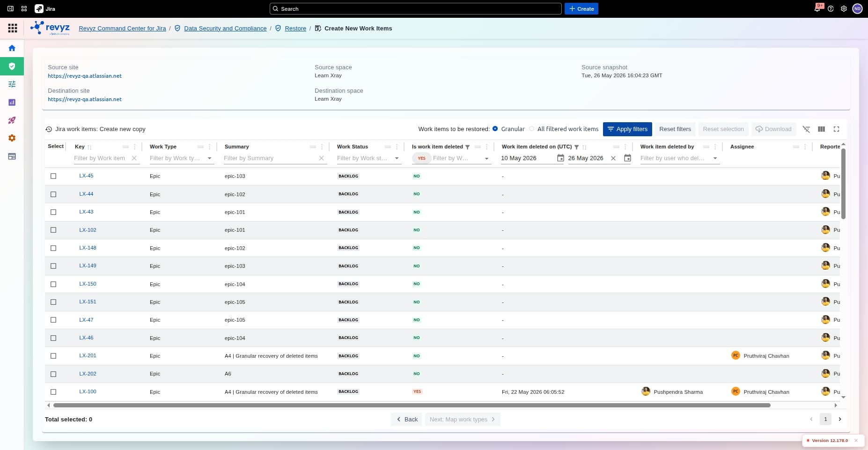Screen dimensions: 868x450
Task: Click the clear filters icon beside Download
Action: (806, 129)
